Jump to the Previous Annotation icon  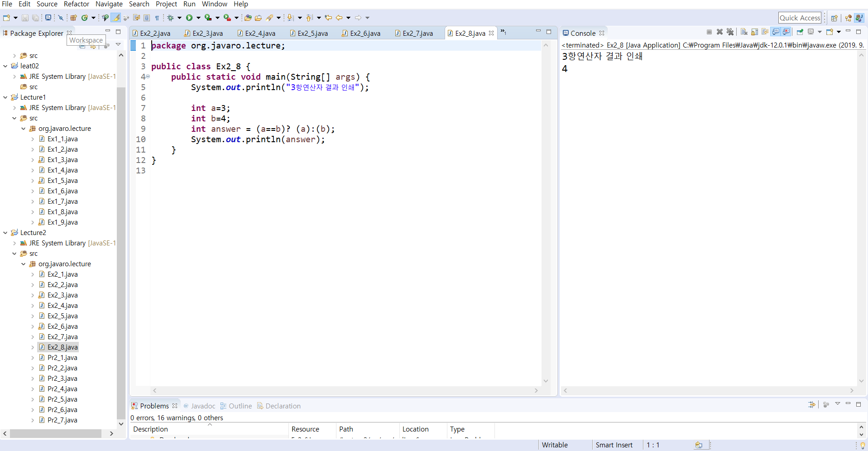pos(309,18)
